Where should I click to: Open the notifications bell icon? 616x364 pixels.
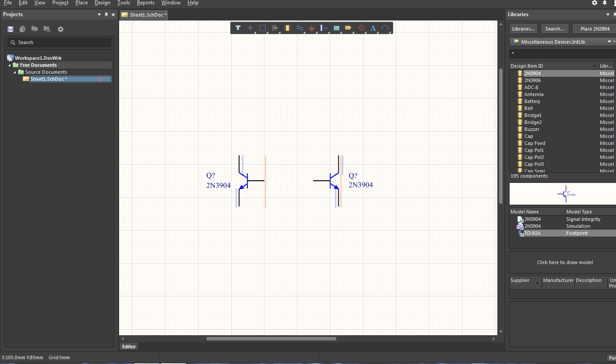[x=605, y=3]
